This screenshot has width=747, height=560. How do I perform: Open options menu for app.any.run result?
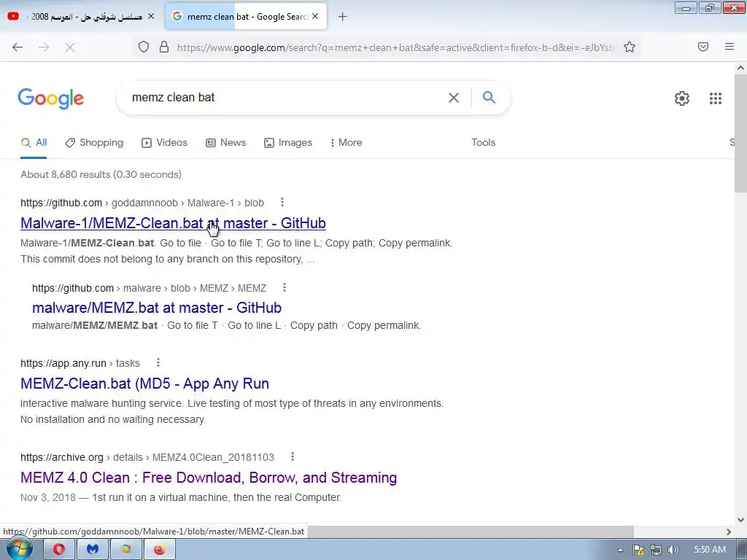pyautogui.click(x=158, y=363)
